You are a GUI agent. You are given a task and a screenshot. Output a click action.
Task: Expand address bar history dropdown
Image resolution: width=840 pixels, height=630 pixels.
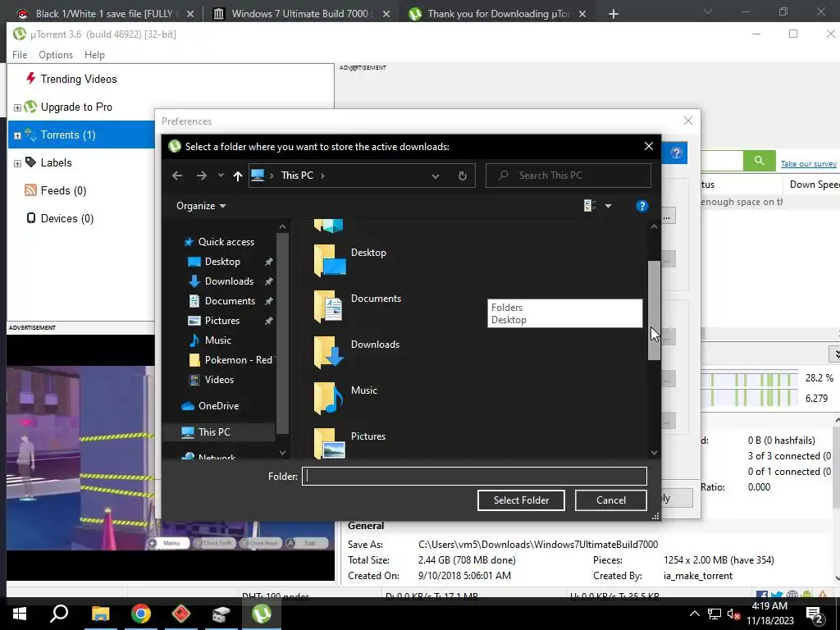coord(436,176)
